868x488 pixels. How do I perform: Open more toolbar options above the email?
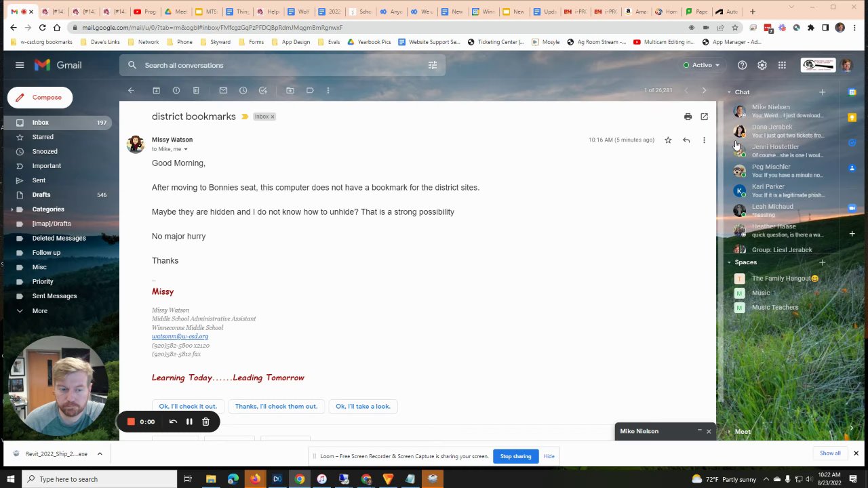click(x=328, y=90)
